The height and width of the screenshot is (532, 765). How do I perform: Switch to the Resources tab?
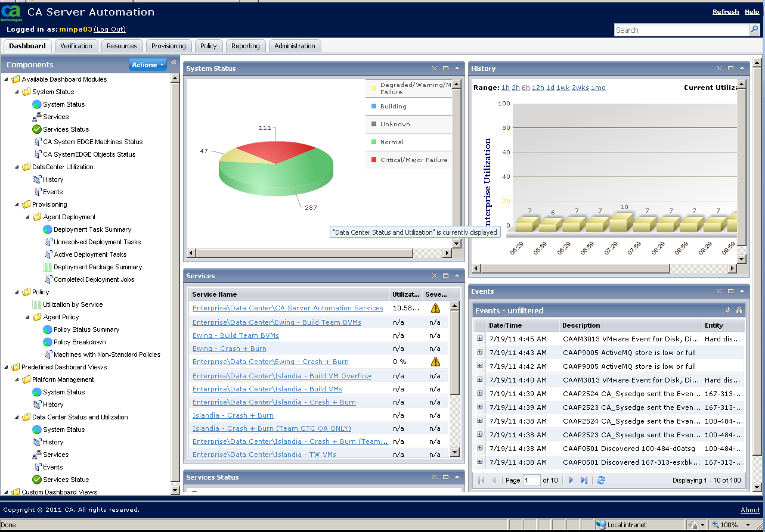click(122, 46)
